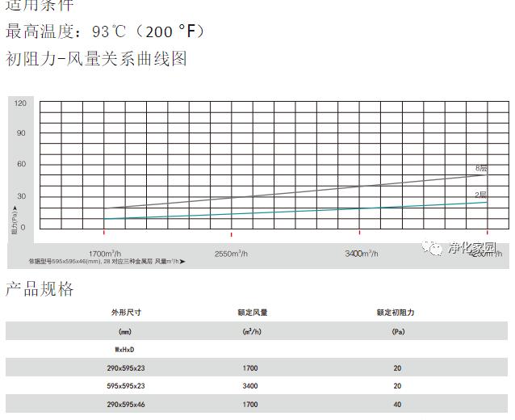Click the 产品规格 section heading
The width and height of the screenshot is (515, 420).
click(40, 289)
